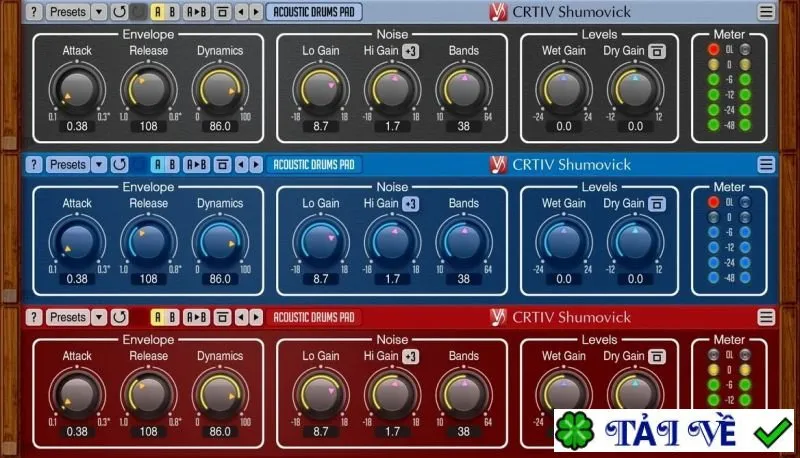Expand Presets dropdown arrow in gray plugin
Screen dimensions: 800x458
(x=99, y=12)
